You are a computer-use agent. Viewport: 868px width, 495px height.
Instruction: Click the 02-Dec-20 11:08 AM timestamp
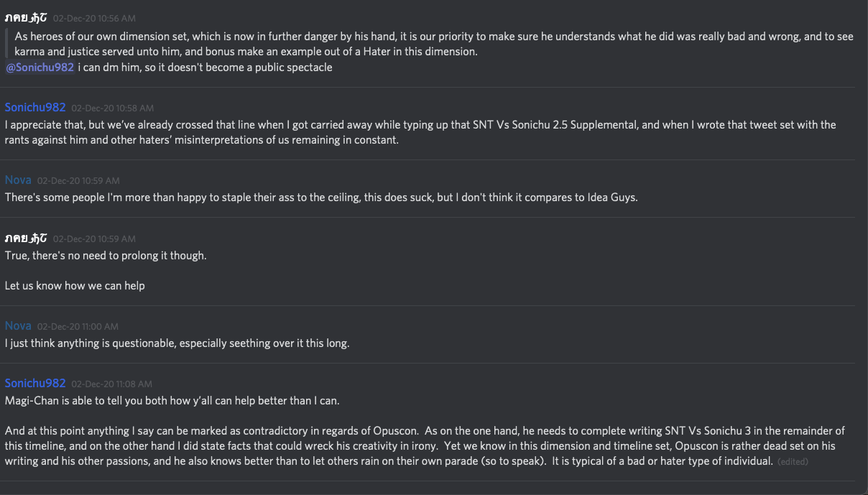pyautogui.click(x=112, y=384)
